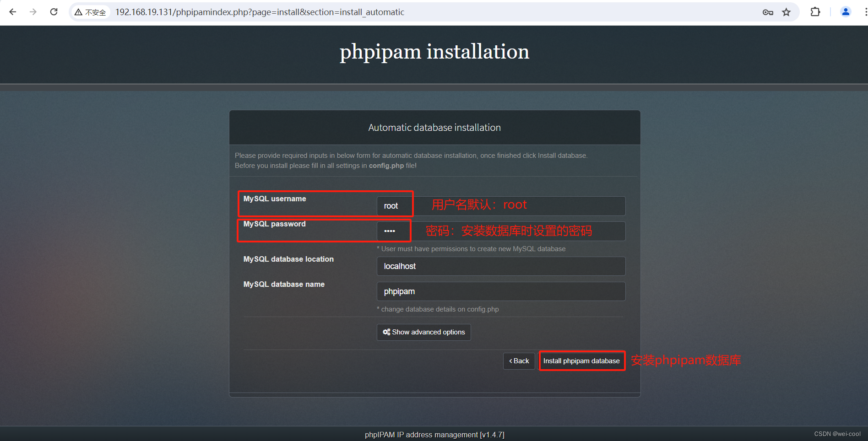Install phpipam database
Viewport: 868px width, 441px height.
click(581, 361)
